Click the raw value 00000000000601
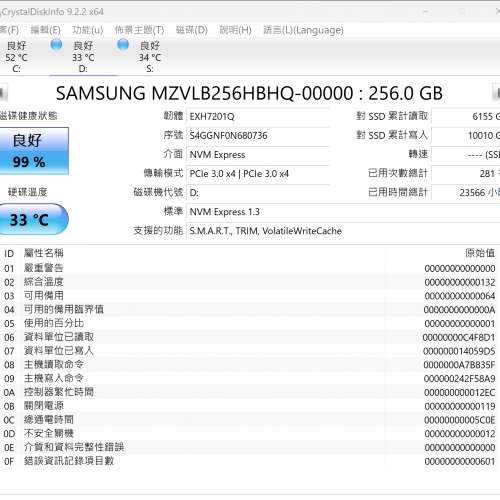Screen dimensions: 500x500 460,461
